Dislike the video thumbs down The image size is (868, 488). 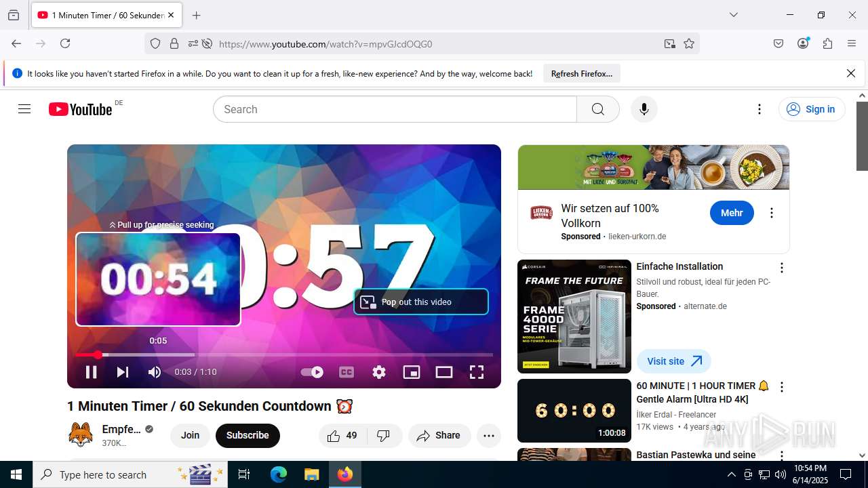pos(384,436)
